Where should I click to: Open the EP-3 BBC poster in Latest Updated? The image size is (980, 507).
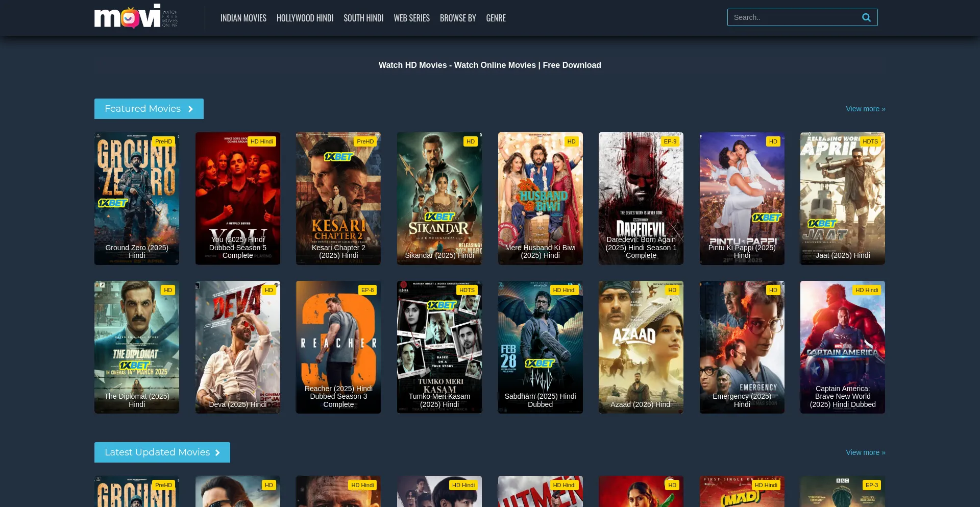tap(843, 492)
